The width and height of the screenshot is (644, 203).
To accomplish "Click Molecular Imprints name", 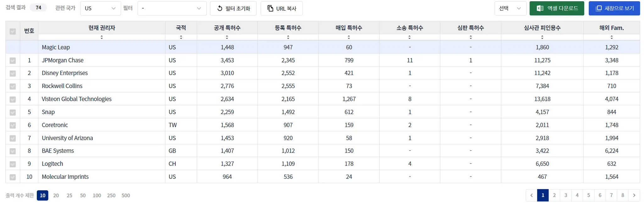I will 65,177.
